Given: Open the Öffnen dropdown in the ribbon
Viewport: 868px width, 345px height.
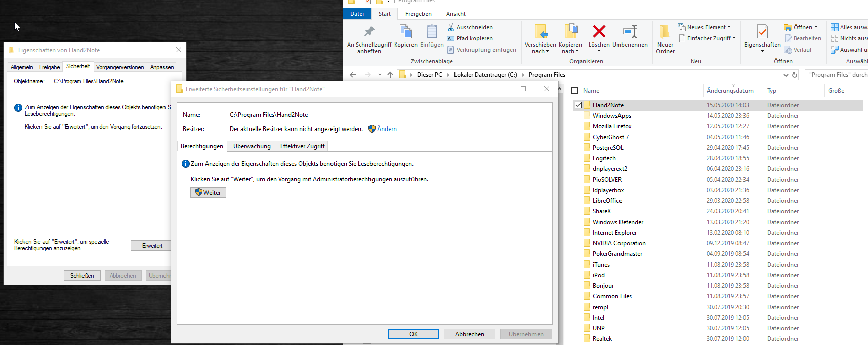Looking at the screenshot, I should (x=816, y=27).
